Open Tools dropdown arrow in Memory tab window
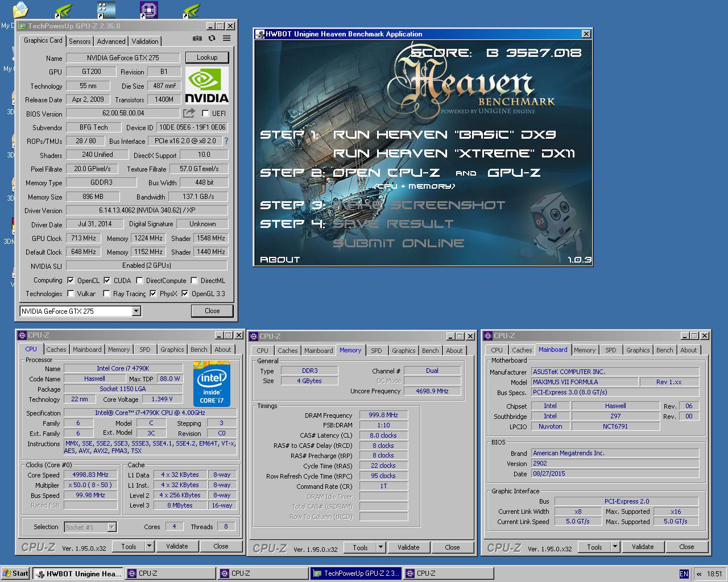The image size is (728, 582). coord(381,547)
